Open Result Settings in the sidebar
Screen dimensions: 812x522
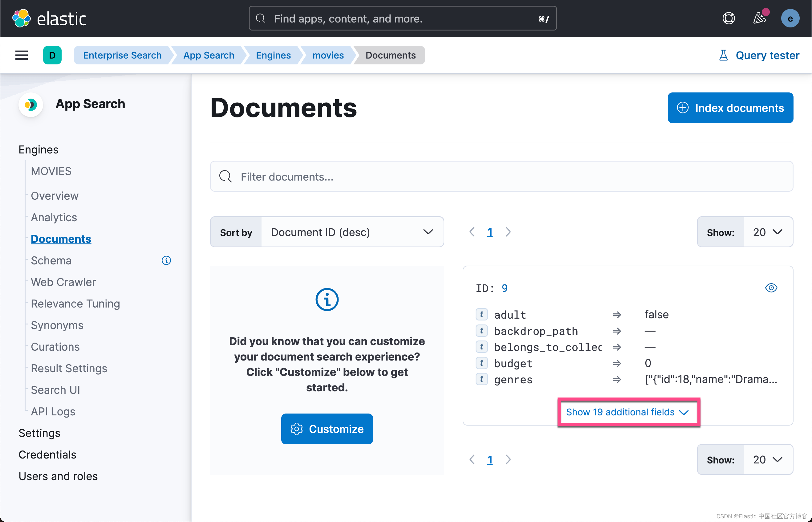coord(69,369)
